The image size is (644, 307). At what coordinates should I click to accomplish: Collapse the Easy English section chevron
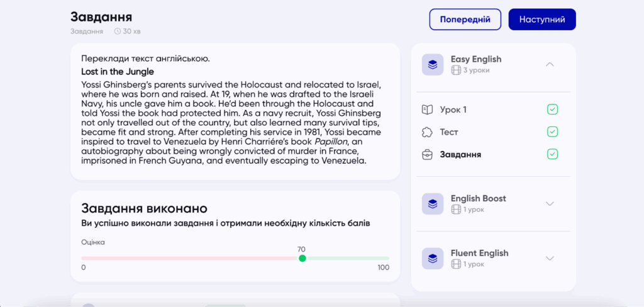coord(550,65)
